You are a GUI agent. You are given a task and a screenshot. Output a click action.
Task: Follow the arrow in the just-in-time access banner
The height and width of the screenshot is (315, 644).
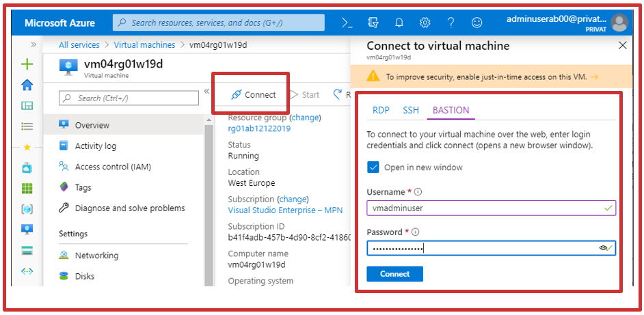click(594, 77)
